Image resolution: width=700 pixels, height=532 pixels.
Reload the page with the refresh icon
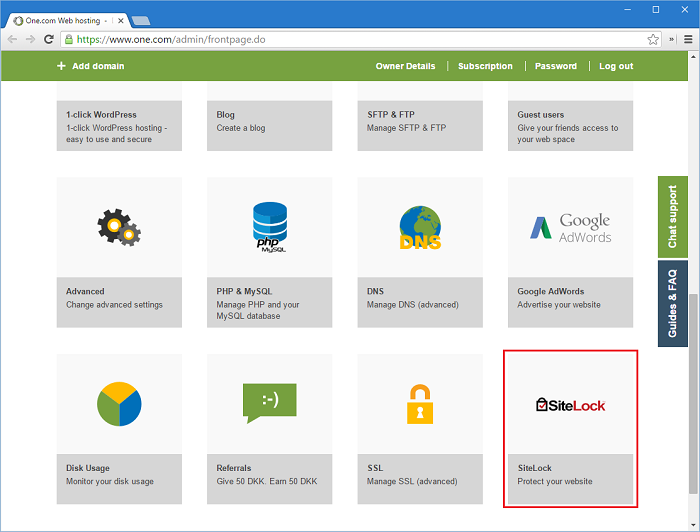(x=49, y=39)
